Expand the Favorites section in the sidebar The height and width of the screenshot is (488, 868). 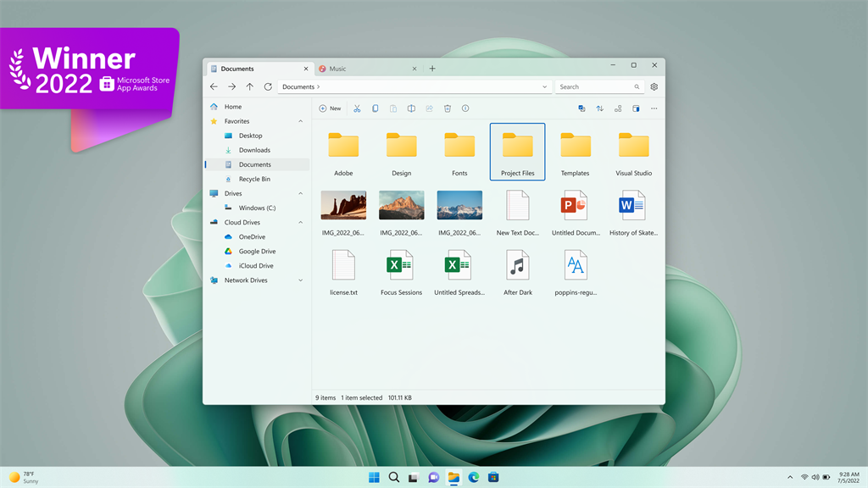pyautogui.click(x=299, y=121)
